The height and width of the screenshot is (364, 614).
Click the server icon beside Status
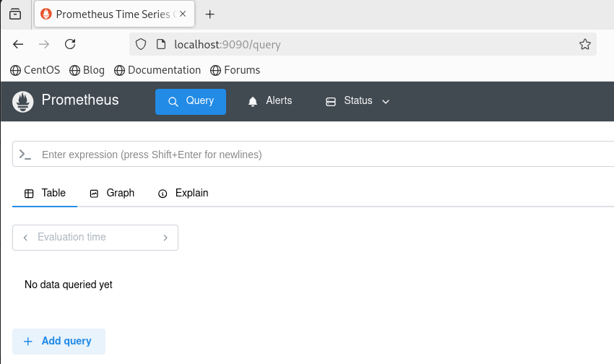(331, 102)
